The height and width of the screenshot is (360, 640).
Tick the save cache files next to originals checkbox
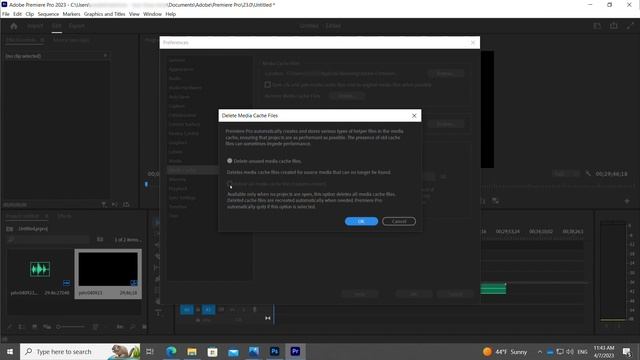268,84
